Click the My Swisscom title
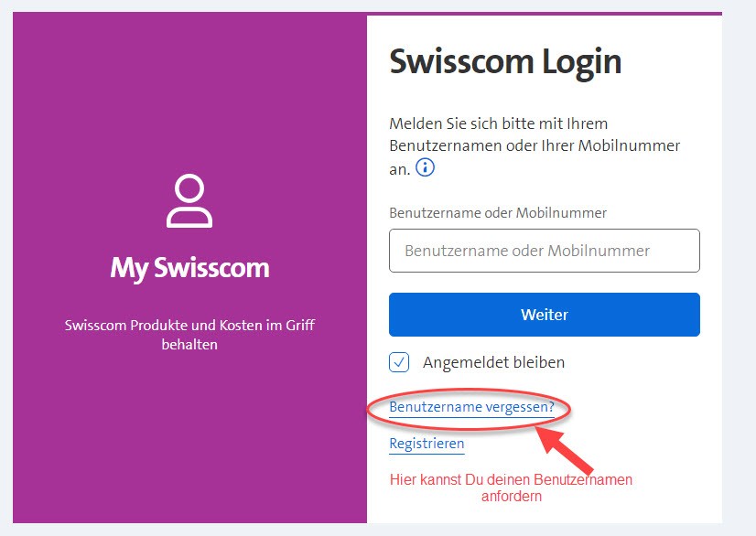 [x=189, y=268]
